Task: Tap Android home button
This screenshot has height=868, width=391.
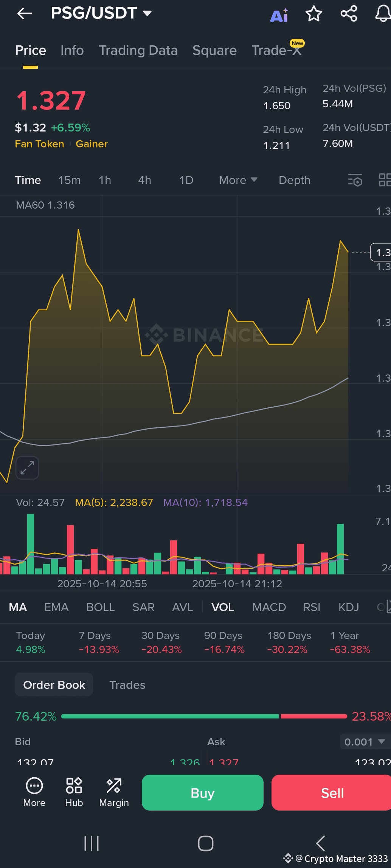Action: [x=205, y=843]
